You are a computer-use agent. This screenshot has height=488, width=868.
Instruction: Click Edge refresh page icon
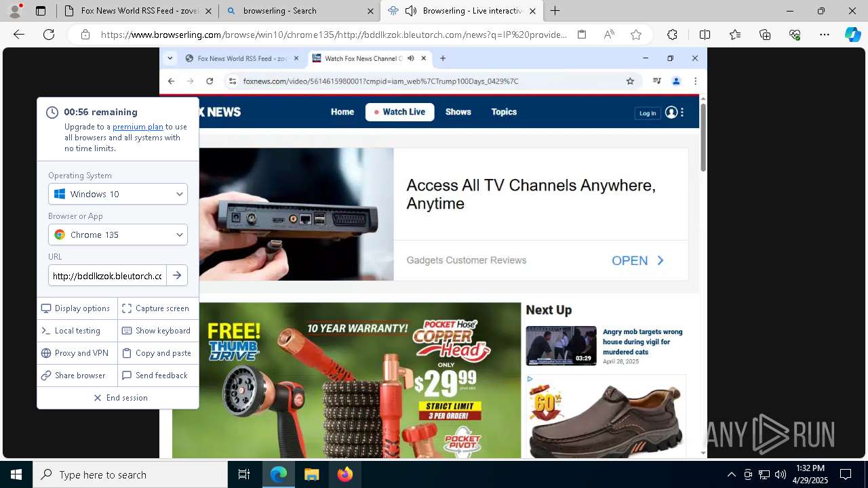[49, 35]
